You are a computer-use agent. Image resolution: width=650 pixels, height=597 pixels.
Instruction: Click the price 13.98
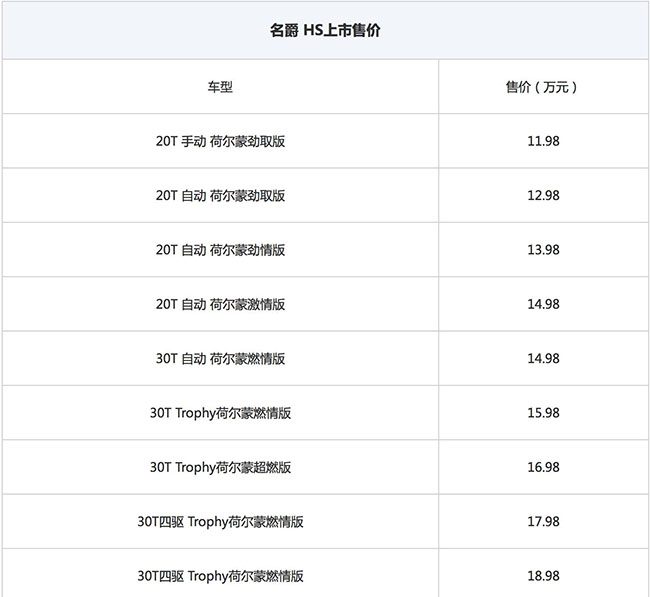click(x=543, y=250)
